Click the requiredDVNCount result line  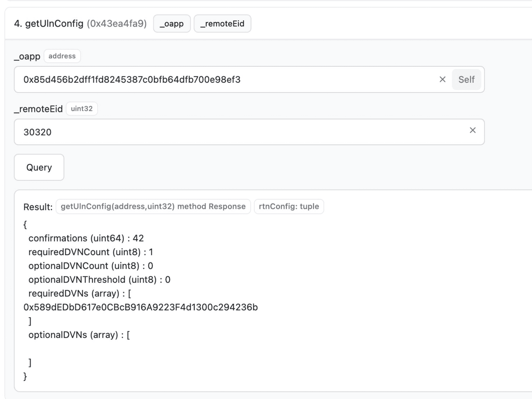pyautogui.click(x=91, y=252)
